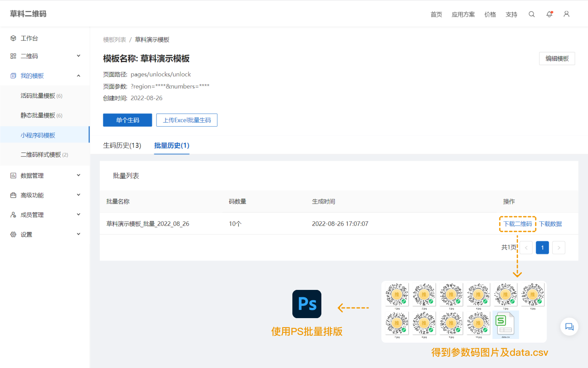Click the 单个生码 button
Screen dimensions: 588x368
[127, 120]
